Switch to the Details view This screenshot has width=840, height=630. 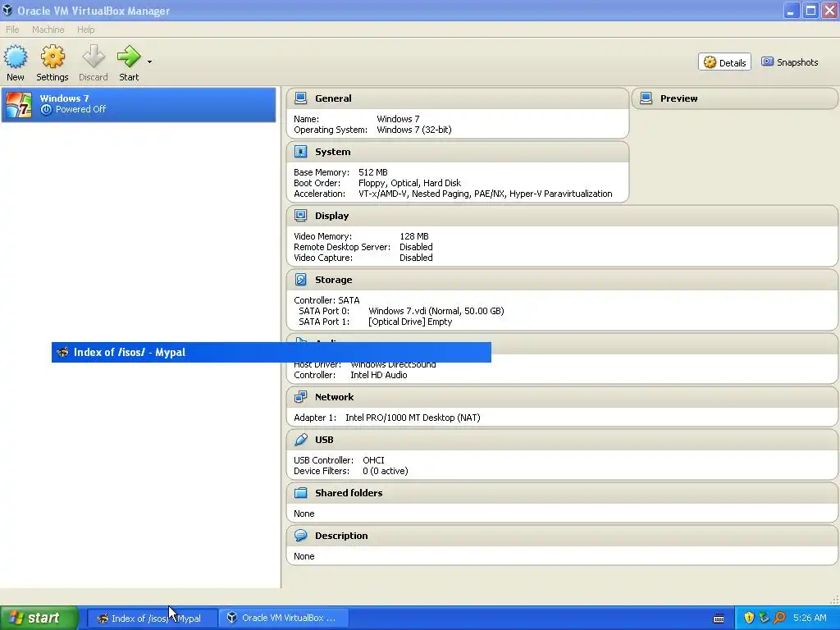pyautogui.click(x=724, y=62)
